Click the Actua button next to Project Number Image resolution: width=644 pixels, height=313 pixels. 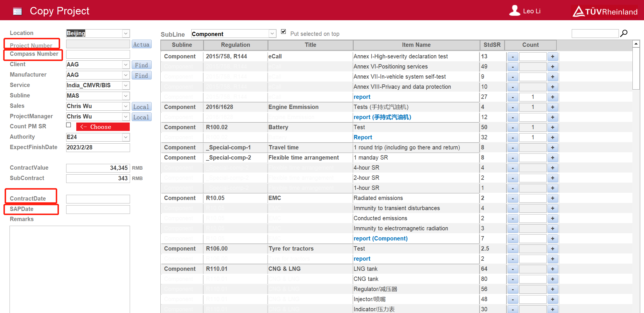point(142,44)
